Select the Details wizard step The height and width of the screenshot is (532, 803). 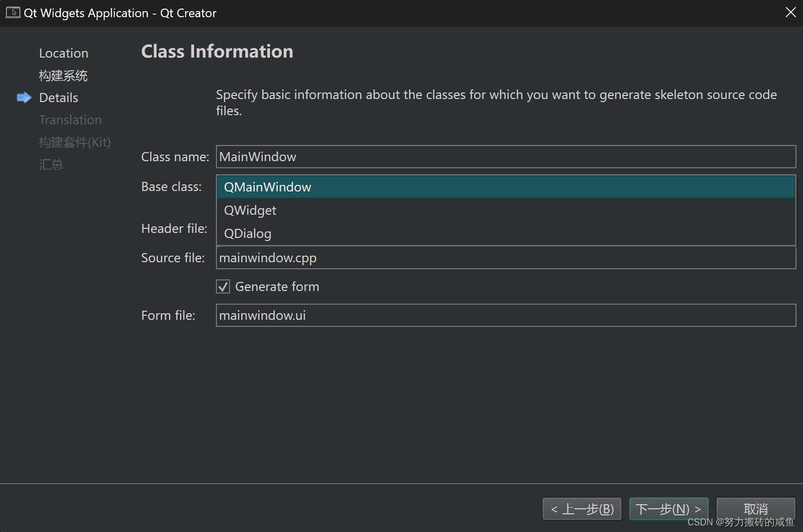[59, 98]
